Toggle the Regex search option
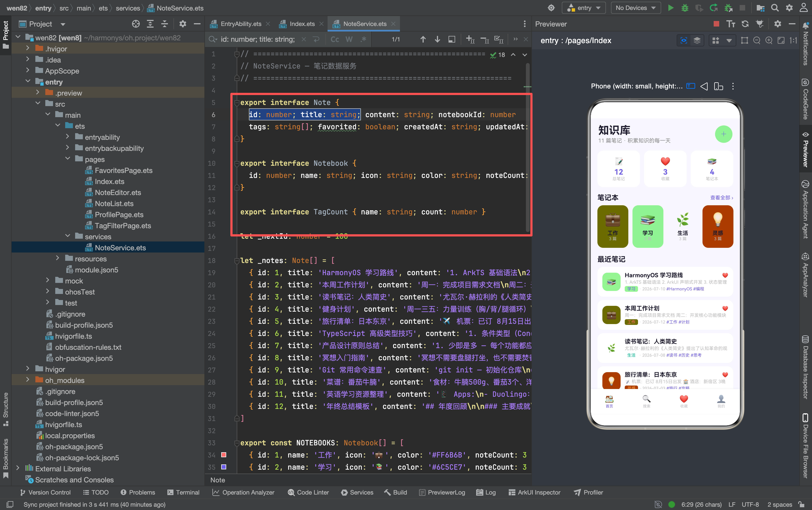The width and height of the screenshot is (812, 510). click(363, 40)
